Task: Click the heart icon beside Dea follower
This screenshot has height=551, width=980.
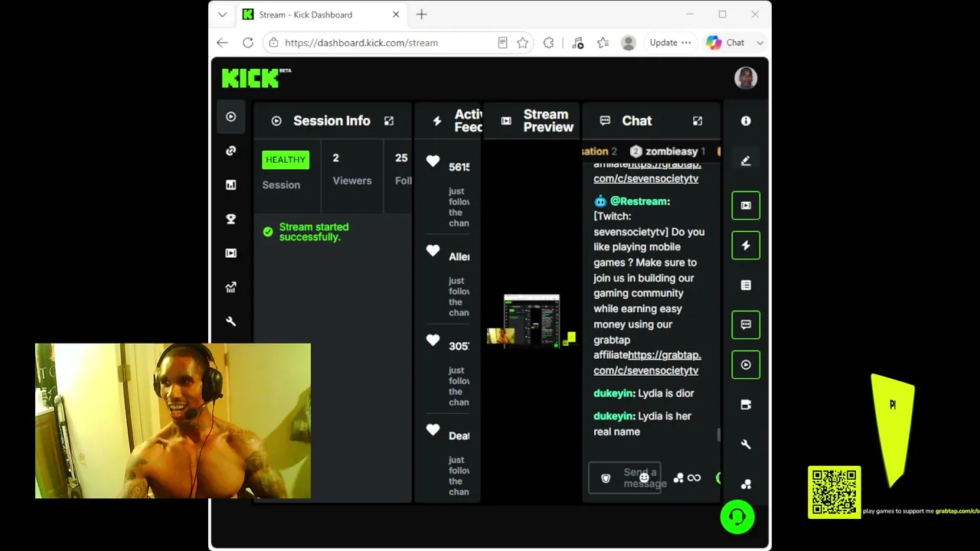Action: pos(433,429)
